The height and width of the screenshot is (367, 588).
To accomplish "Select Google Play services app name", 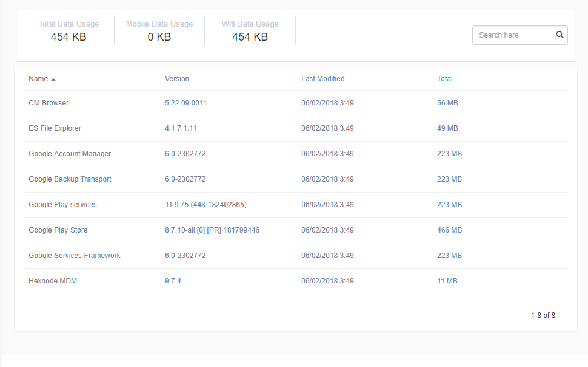I will tap(62, 205).
